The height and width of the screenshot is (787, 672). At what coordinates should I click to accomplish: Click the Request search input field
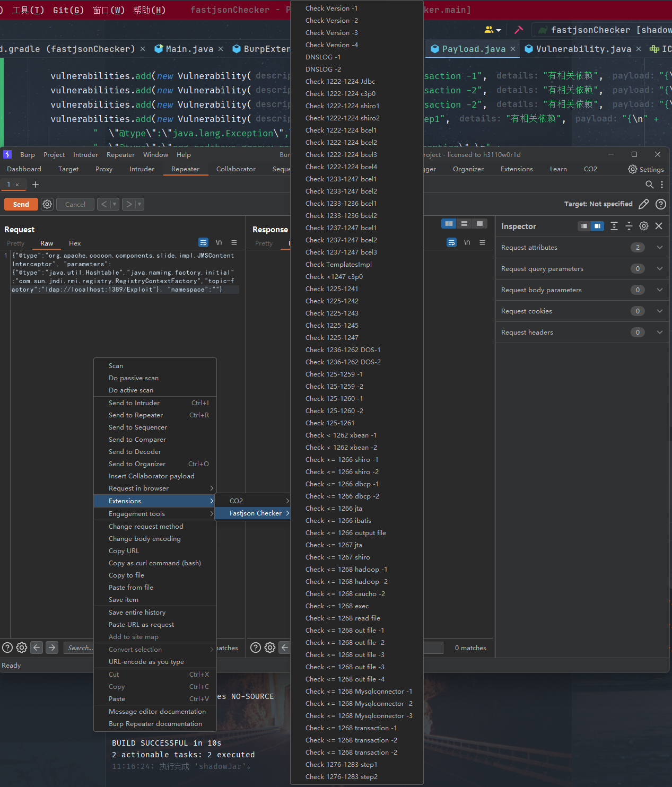80,648
